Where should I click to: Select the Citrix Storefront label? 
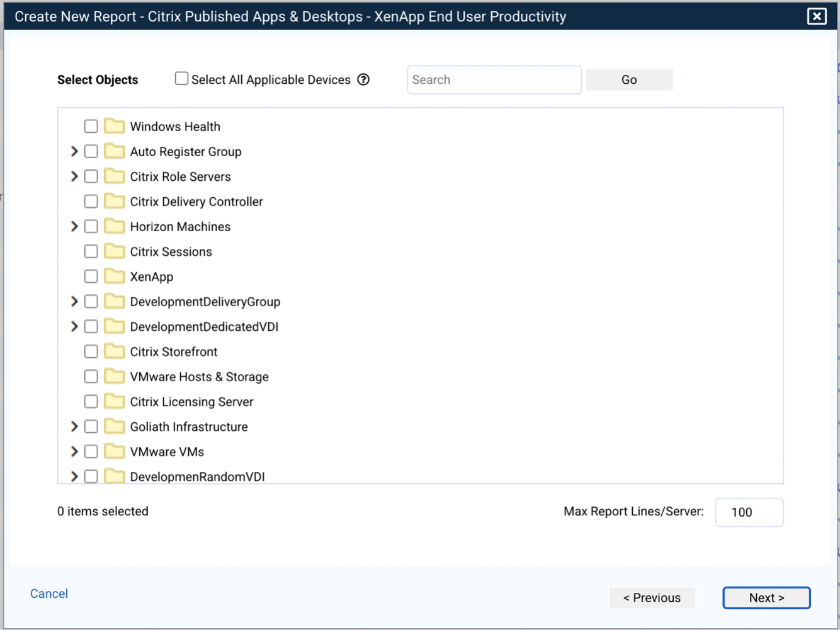pyautogui.click(x=174, y=352)
